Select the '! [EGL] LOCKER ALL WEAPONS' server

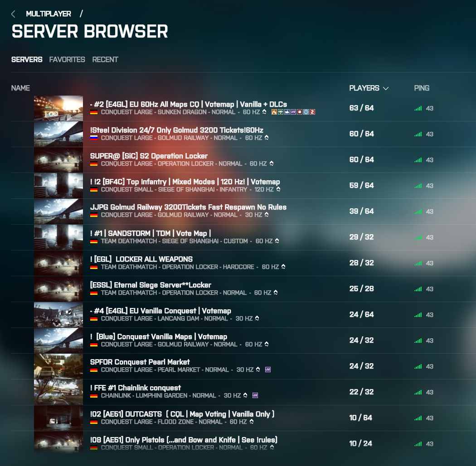141,259
